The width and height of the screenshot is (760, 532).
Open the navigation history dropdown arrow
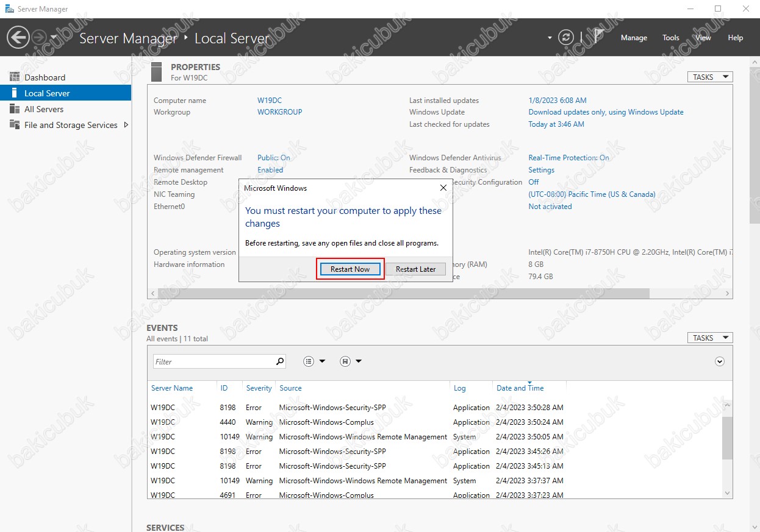pyautogui.click(x=54, y=38)
